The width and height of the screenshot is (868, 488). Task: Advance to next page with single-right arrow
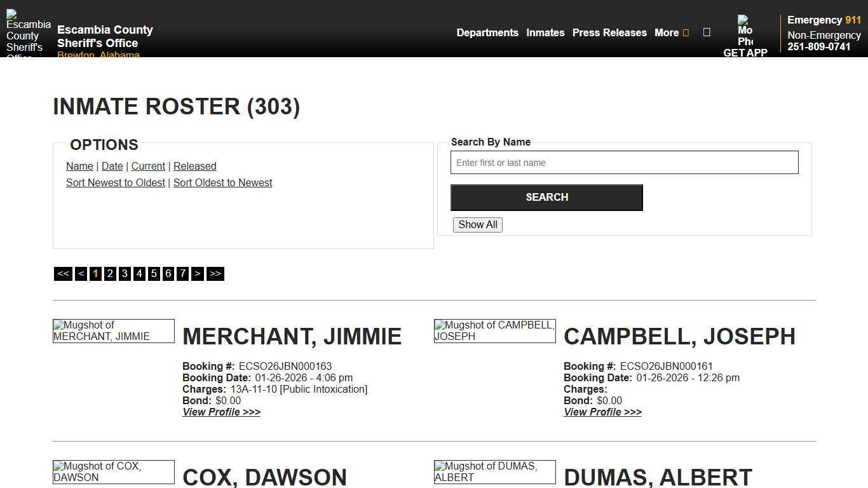pos(198,273)
